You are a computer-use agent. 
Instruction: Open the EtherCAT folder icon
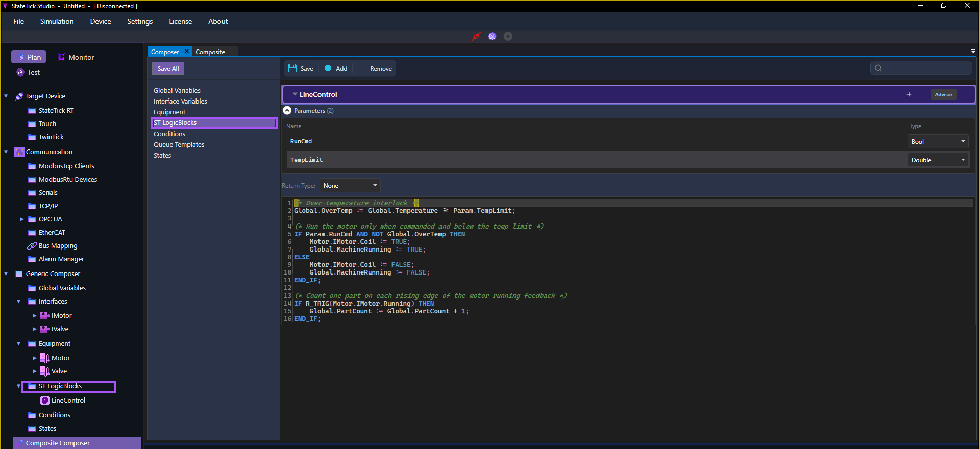point(32,233)
